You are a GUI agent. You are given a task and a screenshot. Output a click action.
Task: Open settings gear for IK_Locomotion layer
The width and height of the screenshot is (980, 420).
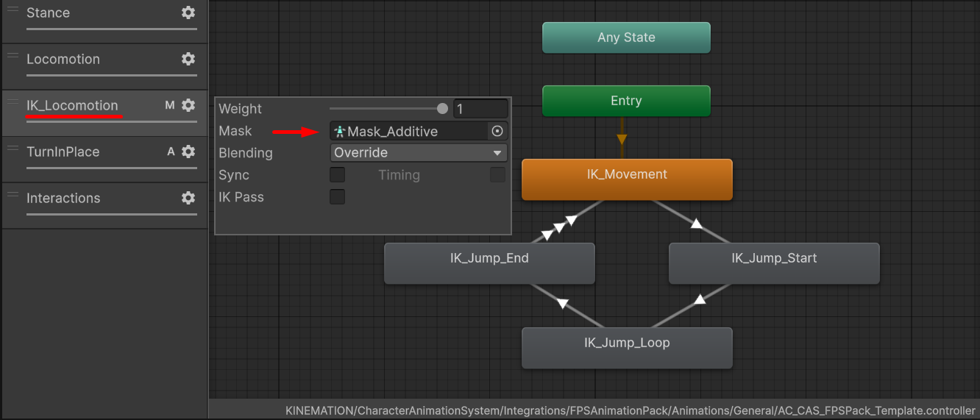[x=188, y=106]
